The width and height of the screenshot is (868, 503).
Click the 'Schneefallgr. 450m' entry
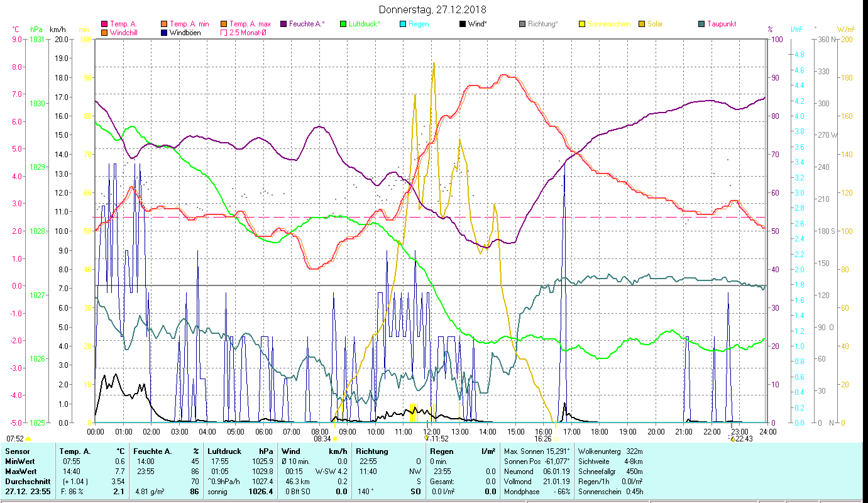610,472
